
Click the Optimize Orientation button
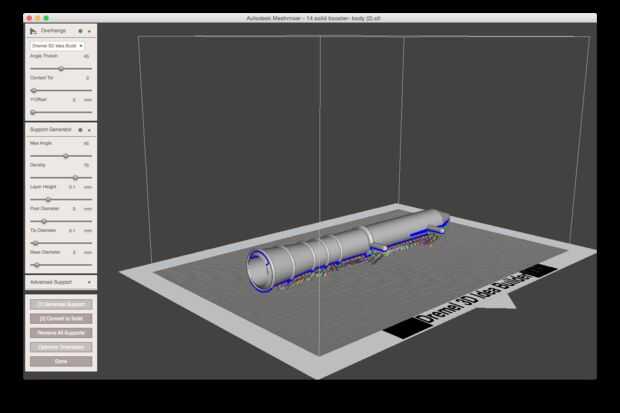tap(61, 347)
